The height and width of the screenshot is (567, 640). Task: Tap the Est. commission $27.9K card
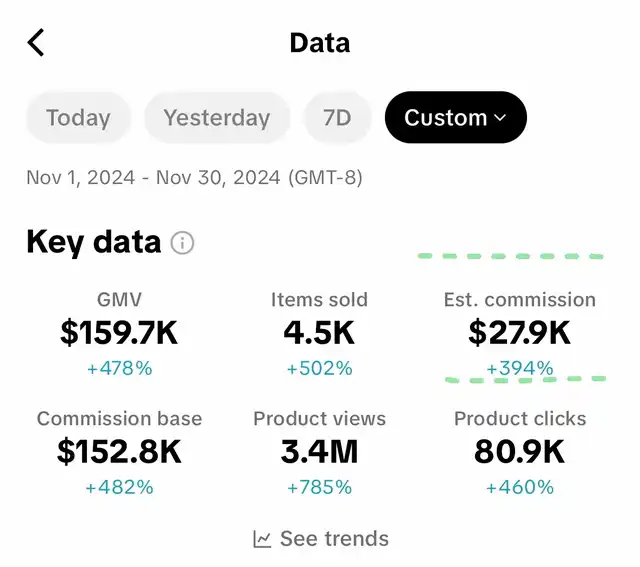coord(520,334)
